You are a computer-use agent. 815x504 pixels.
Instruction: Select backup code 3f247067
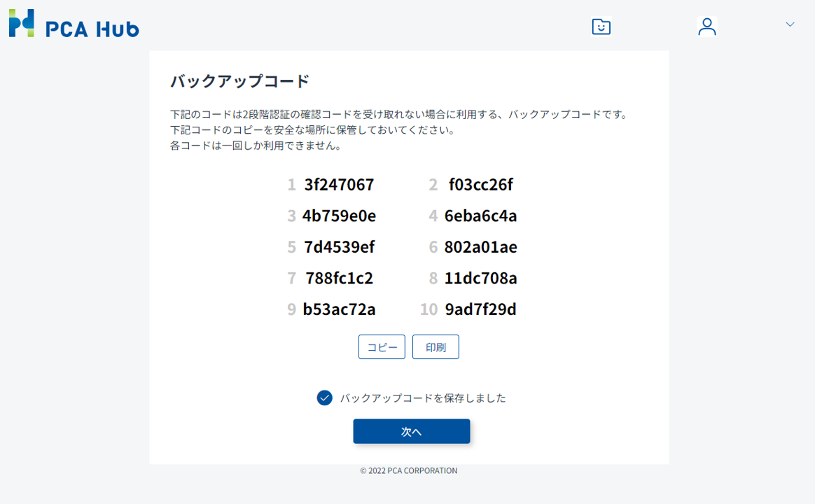click(339, 185)
